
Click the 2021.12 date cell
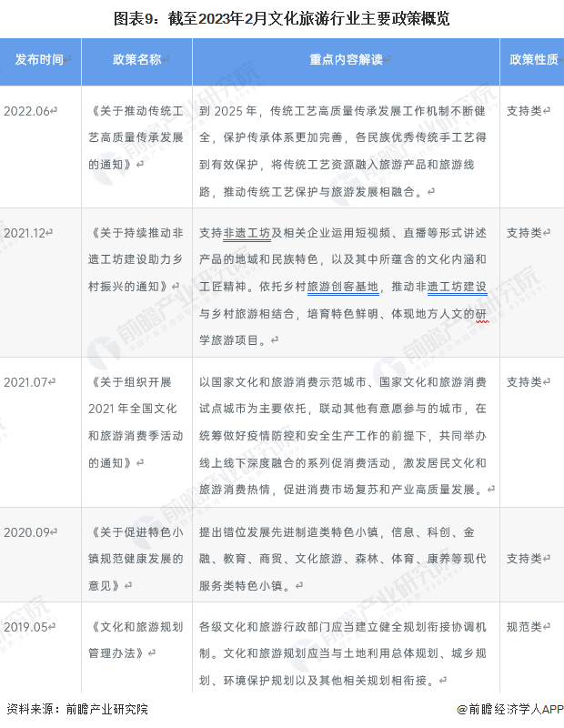[29, 232]
